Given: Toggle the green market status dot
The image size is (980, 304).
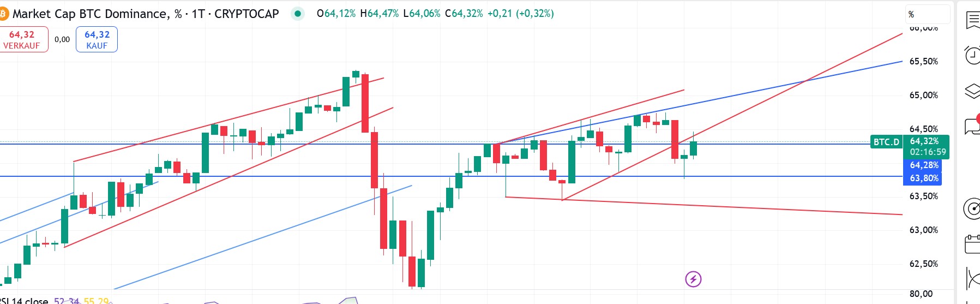Looking at the screenshot, I should (x=297, y=14).
